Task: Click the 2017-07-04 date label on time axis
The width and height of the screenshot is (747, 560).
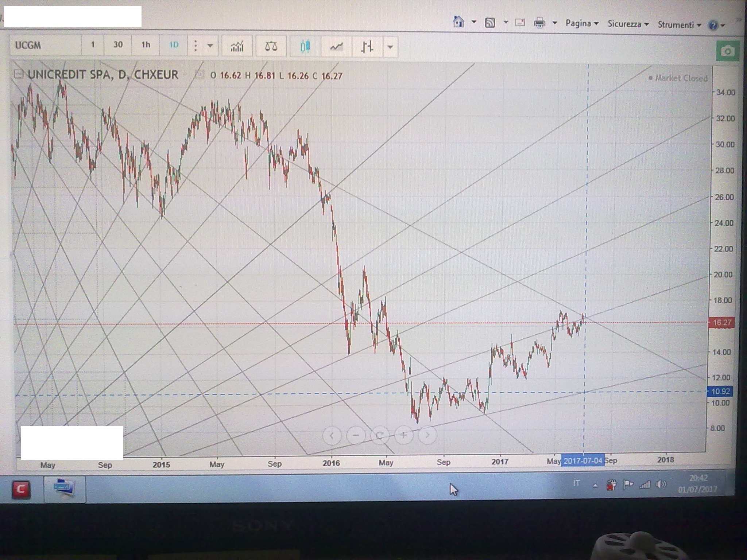Action: click(582, 461)
